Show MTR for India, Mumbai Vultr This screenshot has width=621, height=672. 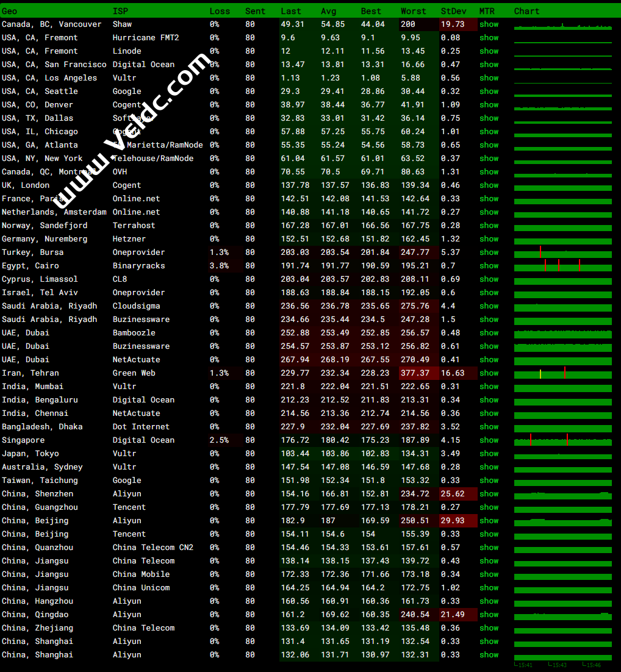point(489,387)
